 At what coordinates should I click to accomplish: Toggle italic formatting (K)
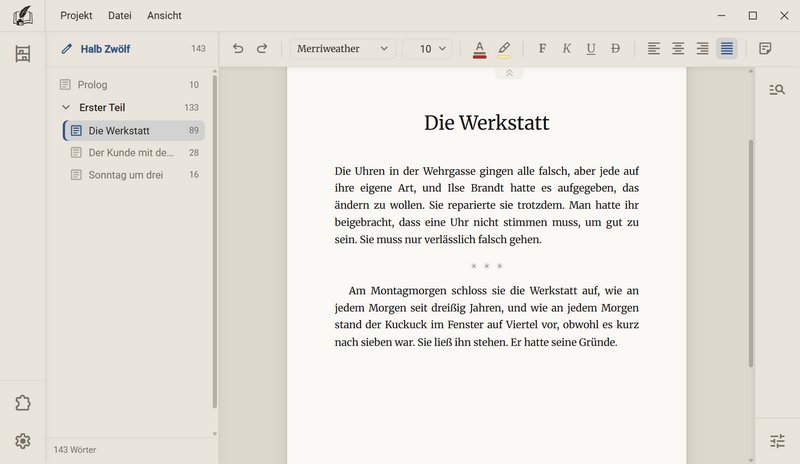coord(566,48)
